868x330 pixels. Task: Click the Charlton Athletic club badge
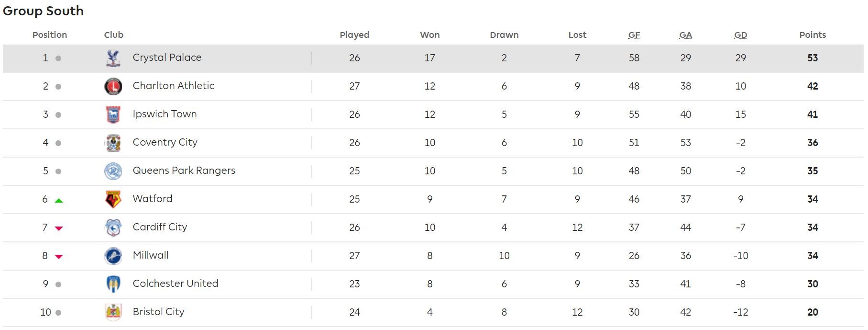click(x=113, y=86)
